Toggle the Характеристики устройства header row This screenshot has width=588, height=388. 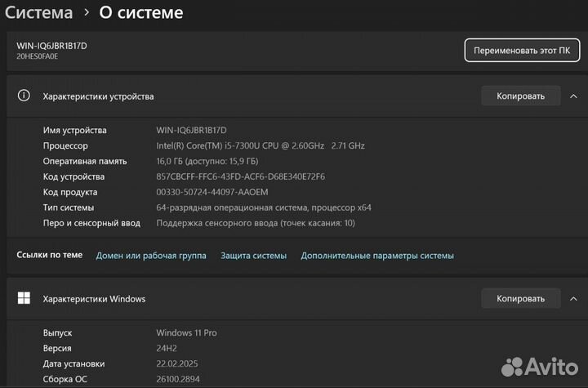(x=245, y=96)
